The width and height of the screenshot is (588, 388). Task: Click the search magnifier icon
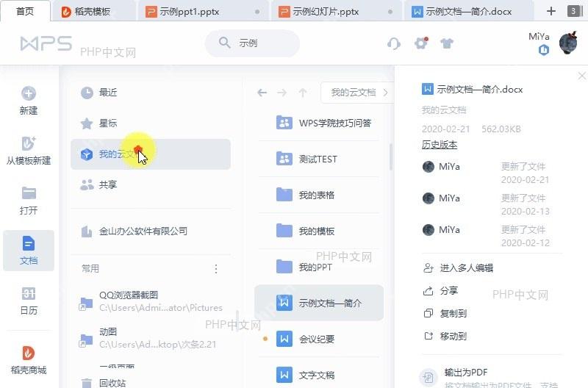(x=224, y=43)
